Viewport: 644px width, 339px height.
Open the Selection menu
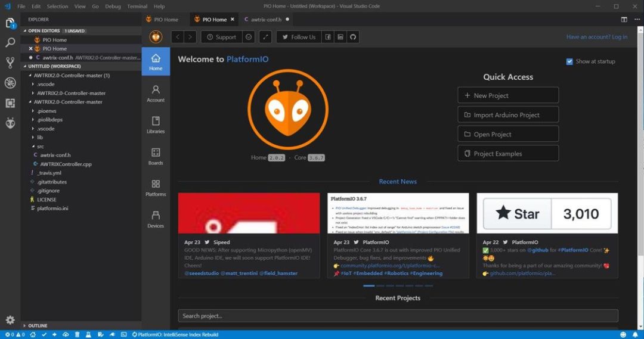click(x=57, y=6)
